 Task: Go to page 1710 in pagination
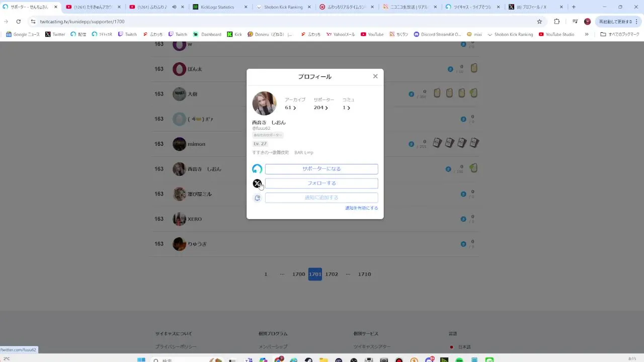364,274
